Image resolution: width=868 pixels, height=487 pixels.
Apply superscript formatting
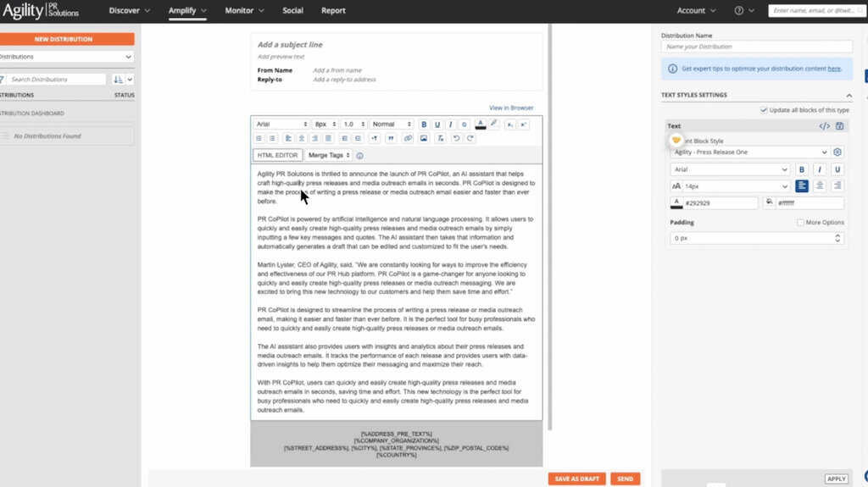(523, 125)
